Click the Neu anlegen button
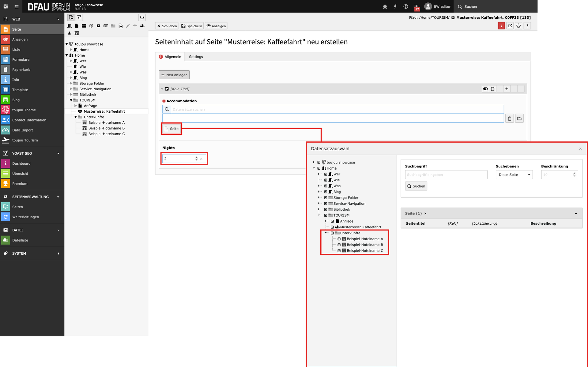Viewport: 588px width, 367px height. coord(174,75)
